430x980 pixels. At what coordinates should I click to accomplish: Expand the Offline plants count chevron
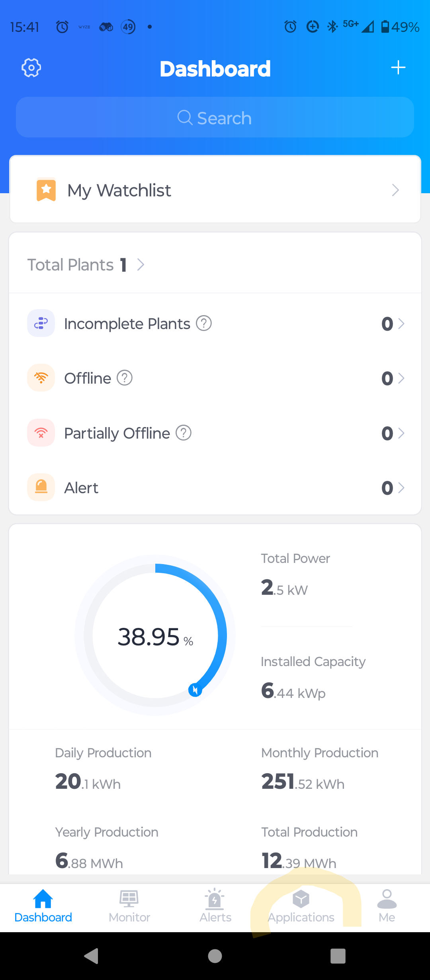click(x=401, y=378)
